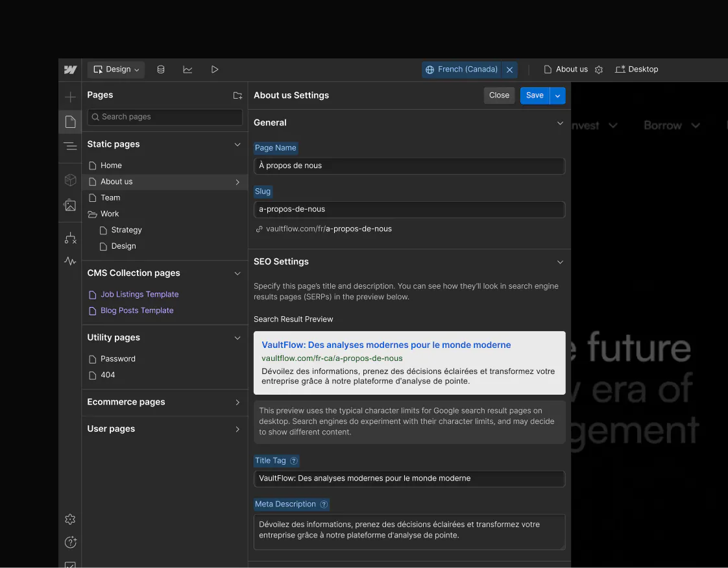Screen dimensions: 728x568
Task: Open the activity pulse icon in sidebar
Action: (70, 261)
